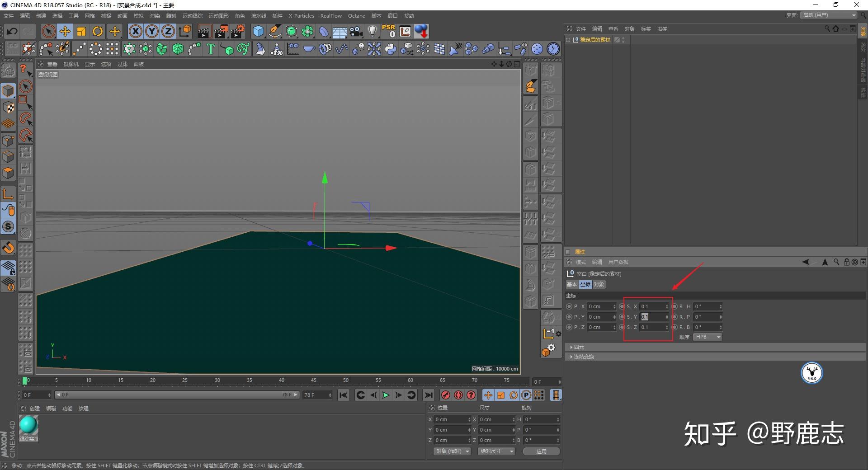Open the HPB rotation order dropdown
The width and height of the screenshot is (868, 470).
click(707, 337)
